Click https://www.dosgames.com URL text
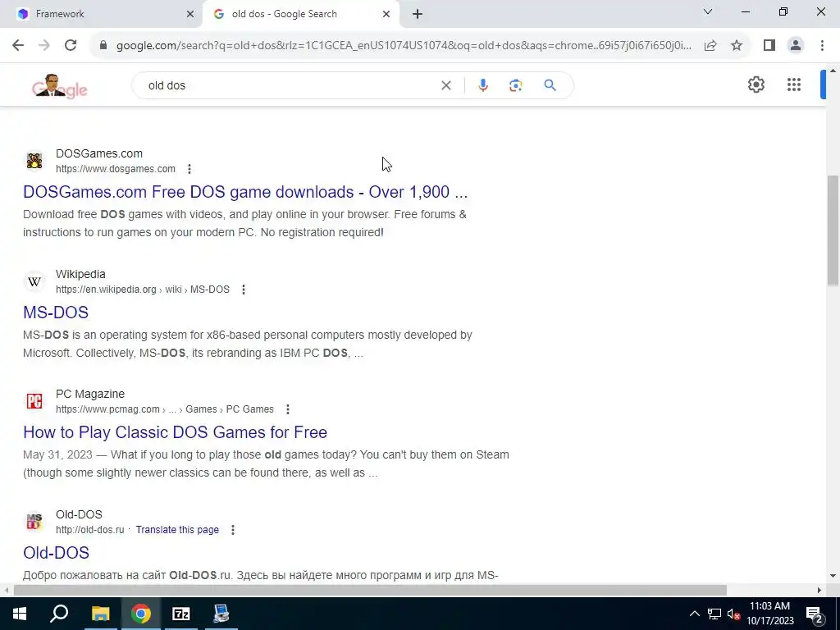840x630 pixels. (x=115, y=169)
